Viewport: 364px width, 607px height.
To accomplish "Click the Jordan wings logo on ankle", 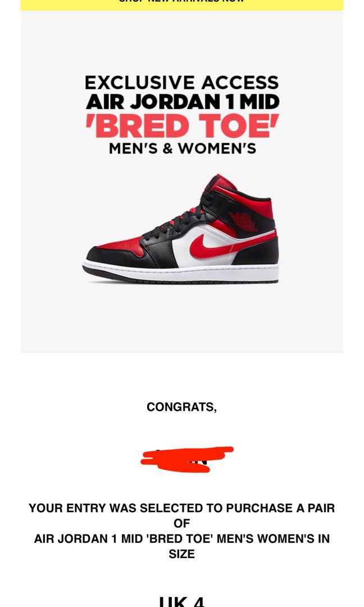I will [244, 221].
